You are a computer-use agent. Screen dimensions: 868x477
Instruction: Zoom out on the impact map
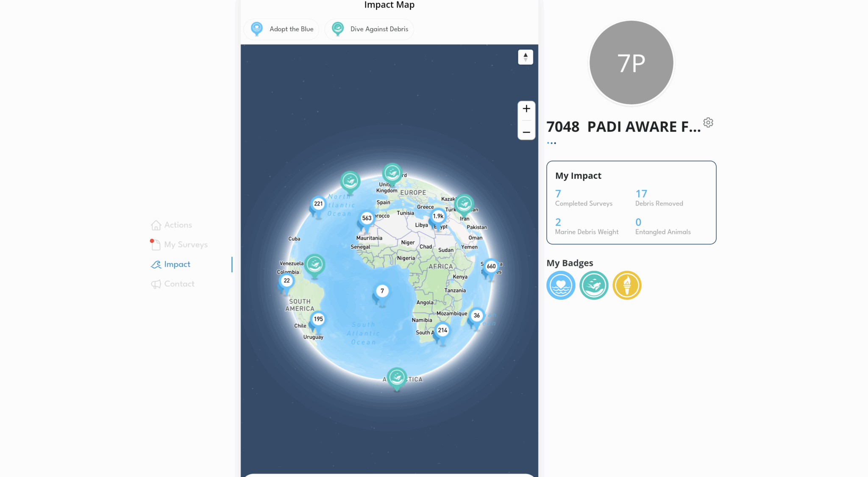click(x=526, y=132)
